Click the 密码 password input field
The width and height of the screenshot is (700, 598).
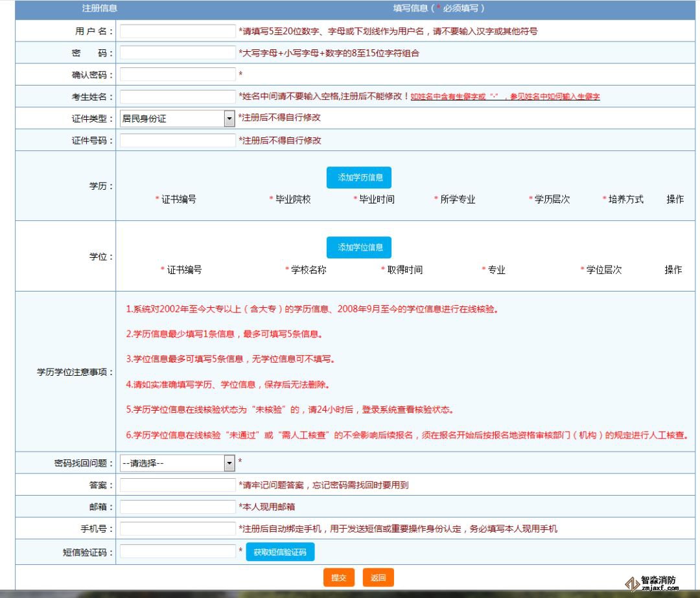[x=178, y=52]
